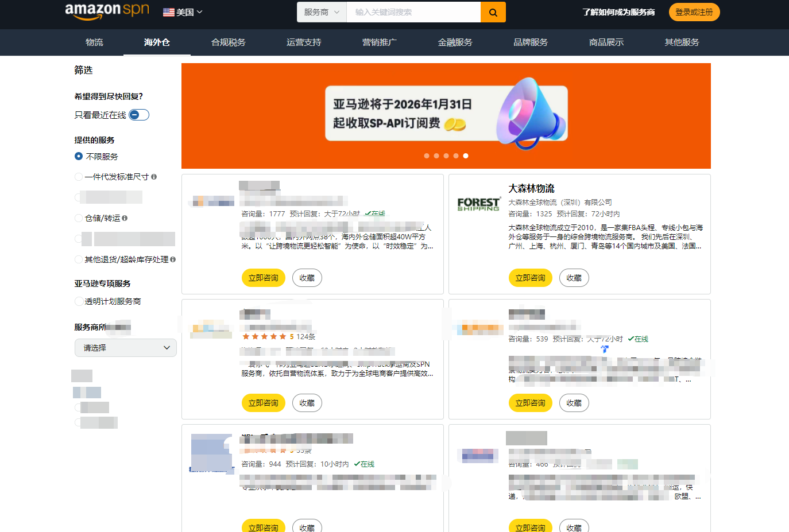The height and width of the screenshot is (532, 789).
Task: Click the Amazon SPN logo
Action: pos(107,11)
